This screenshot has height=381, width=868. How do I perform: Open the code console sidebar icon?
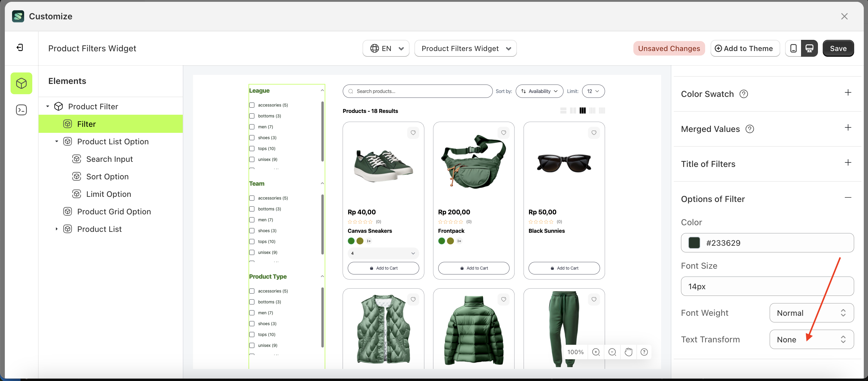click(21, 110)
